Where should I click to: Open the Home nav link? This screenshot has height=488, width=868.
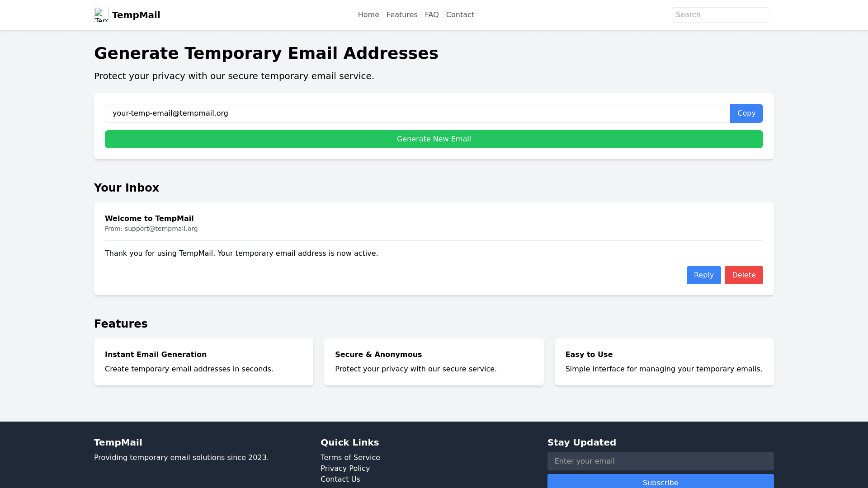coord(368,15)
